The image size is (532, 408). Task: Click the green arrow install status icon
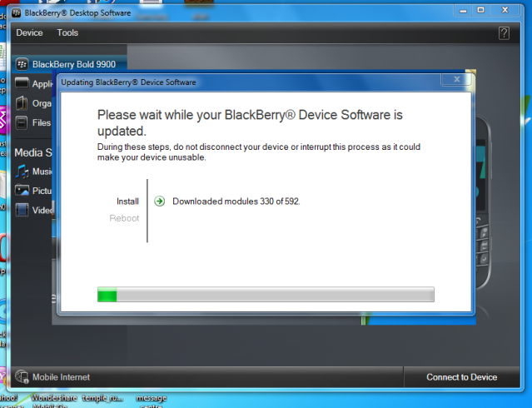[160, 202]
